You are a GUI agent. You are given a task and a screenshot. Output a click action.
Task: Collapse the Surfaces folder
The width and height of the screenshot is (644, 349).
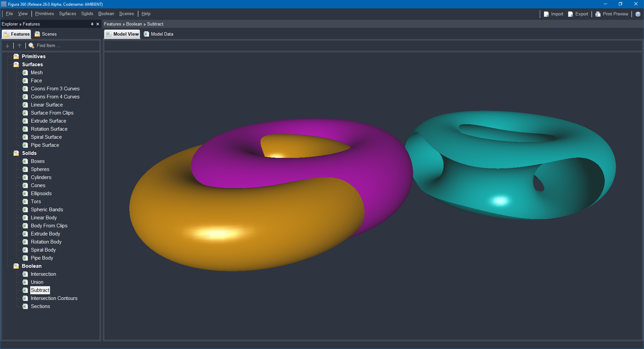(16, 64)
